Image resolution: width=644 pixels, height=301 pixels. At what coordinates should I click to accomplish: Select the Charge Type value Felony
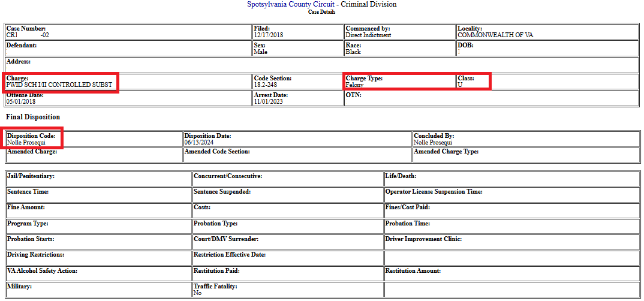354,85
